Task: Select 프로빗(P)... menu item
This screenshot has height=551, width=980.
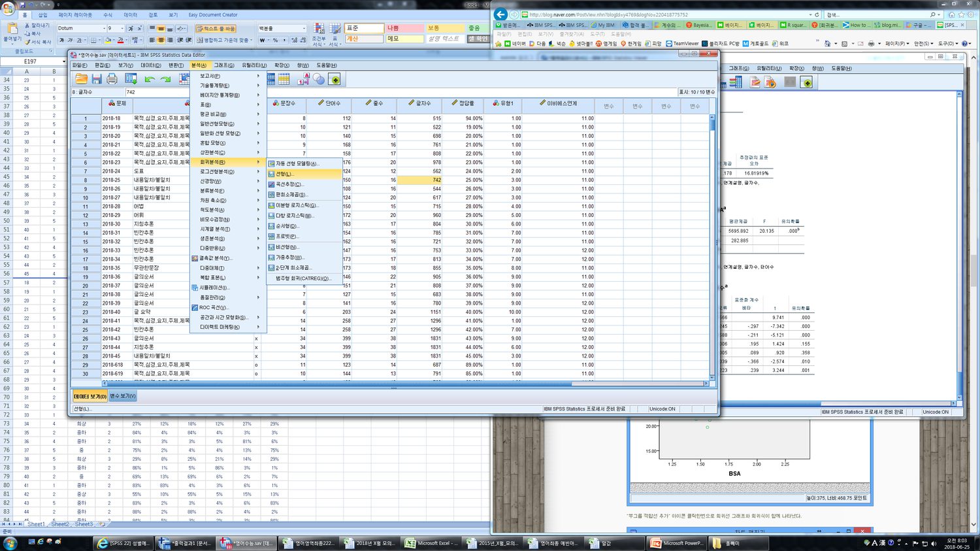Action: [x=304, y=237]
